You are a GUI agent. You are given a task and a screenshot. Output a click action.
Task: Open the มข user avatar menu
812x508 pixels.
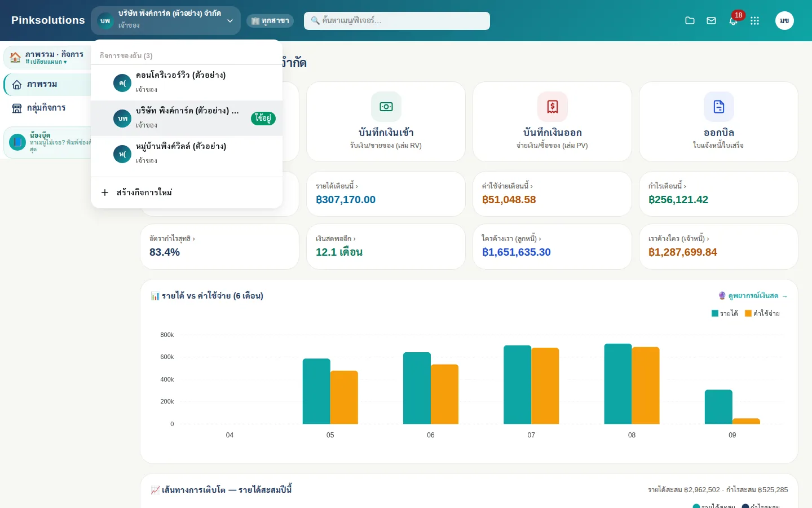coord(784,21)
